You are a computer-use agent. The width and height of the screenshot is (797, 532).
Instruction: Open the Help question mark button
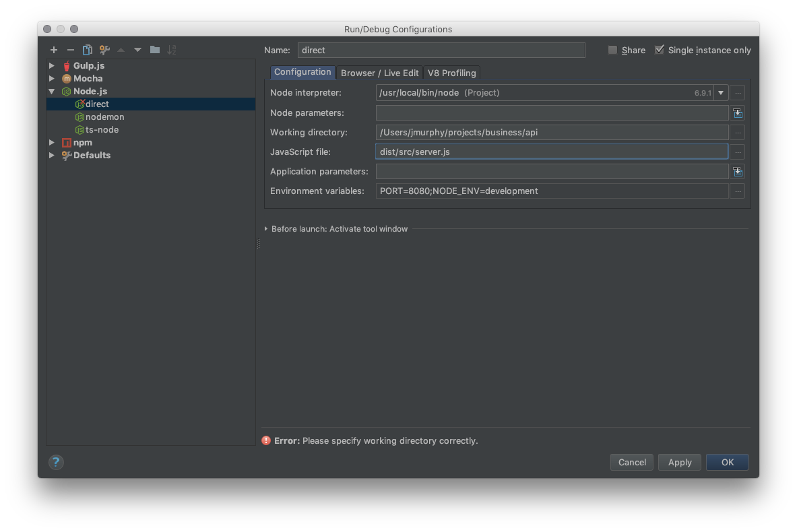click(x=56, y=462)
